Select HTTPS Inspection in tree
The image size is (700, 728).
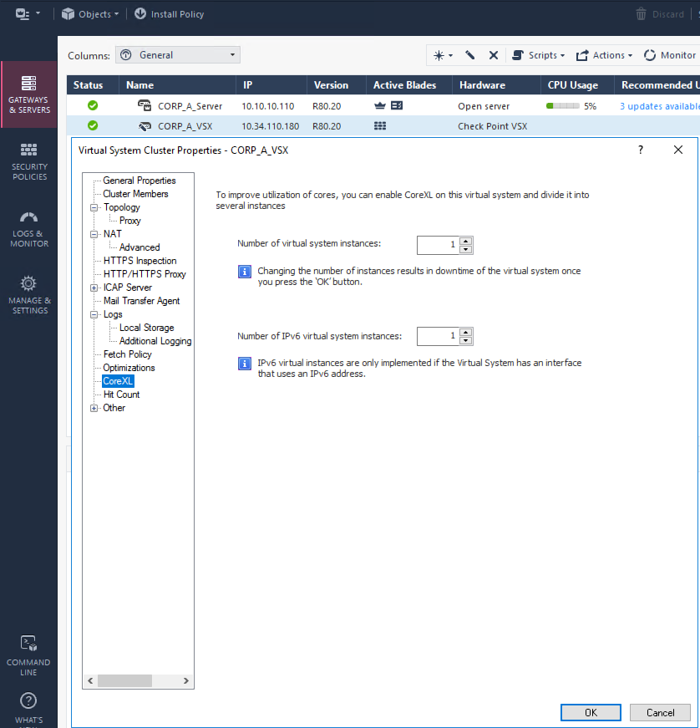139,261
